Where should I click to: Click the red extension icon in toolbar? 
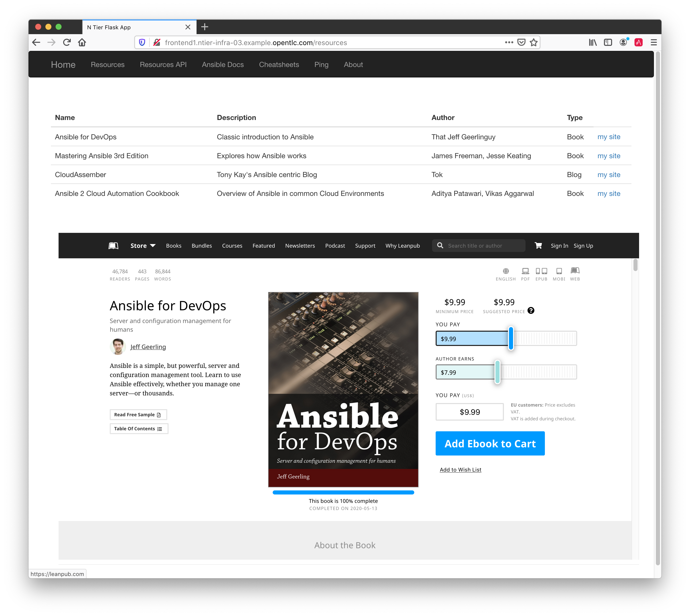(639, 42)
